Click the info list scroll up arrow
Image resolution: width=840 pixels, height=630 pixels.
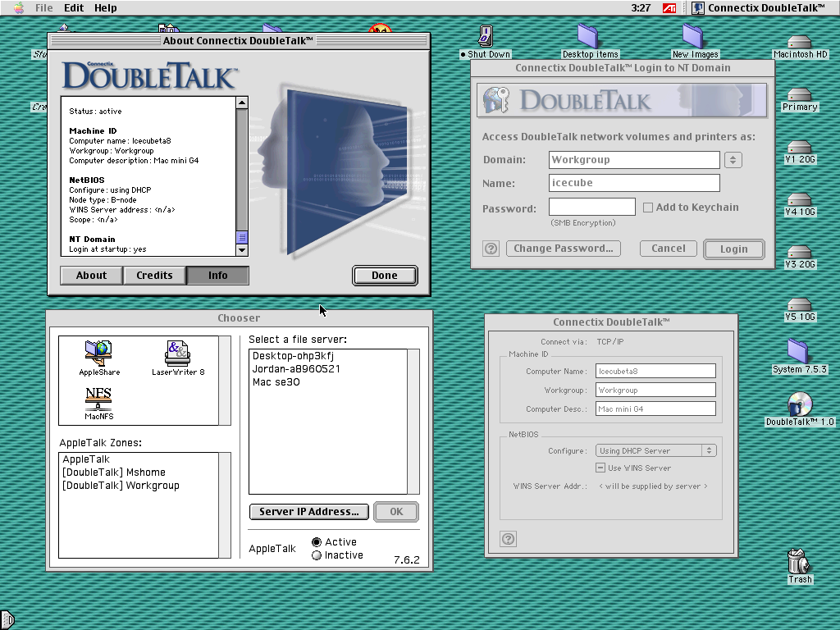click(x=242, y=103)
